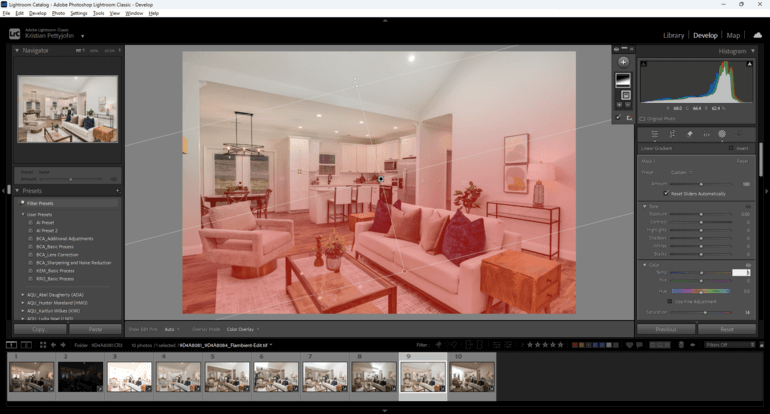Select the Red Eye Correction tool

[706, 134]
